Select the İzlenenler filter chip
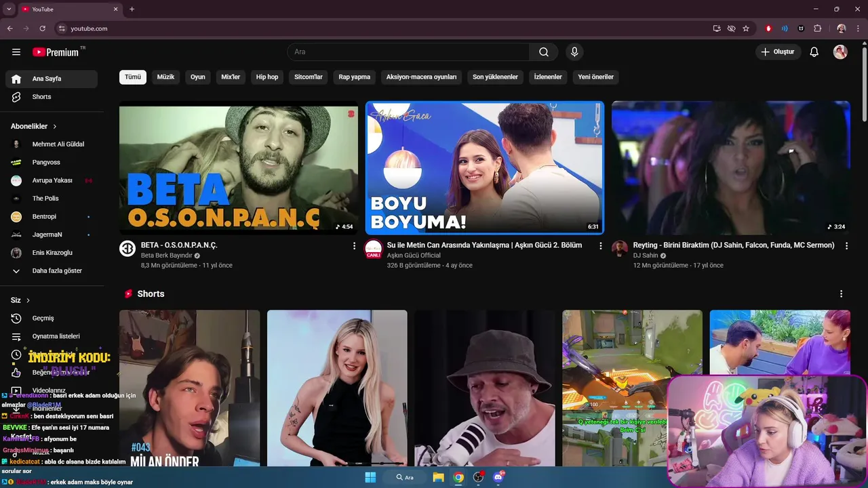Screen dimensions: 868x488 click(548, 77)
